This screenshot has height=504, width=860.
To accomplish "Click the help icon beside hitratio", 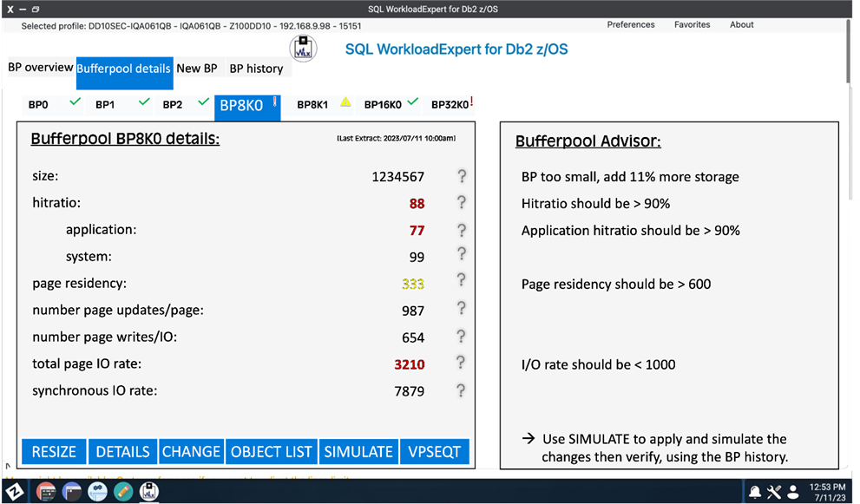I will pyautogui.click(x=462, y=203).
